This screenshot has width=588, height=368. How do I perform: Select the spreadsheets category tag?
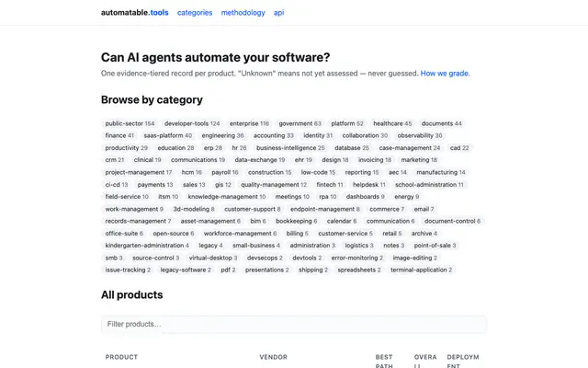click(359, 270)
